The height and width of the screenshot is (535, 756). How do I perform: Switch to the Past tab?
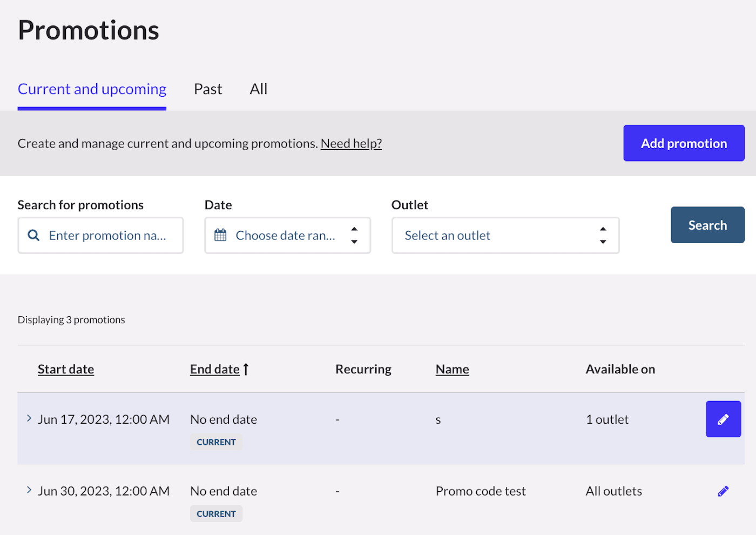click(208, 89)
